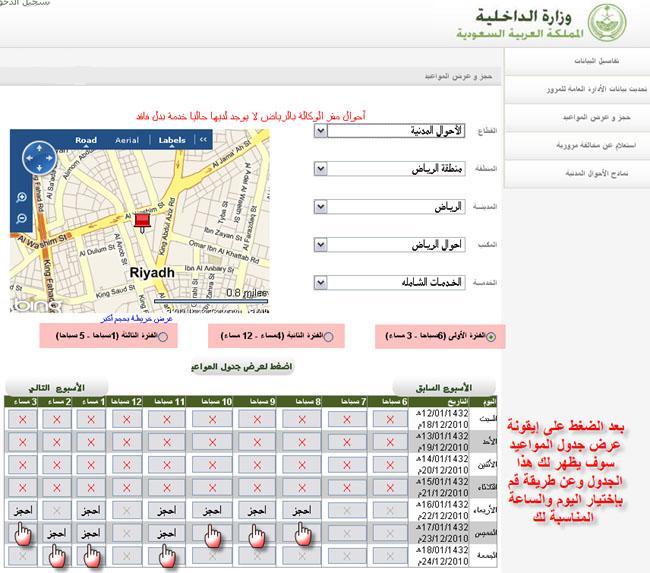
Task: Book Wednesday 3 PM slot (احجز)
Action: [x=22, y=511]
